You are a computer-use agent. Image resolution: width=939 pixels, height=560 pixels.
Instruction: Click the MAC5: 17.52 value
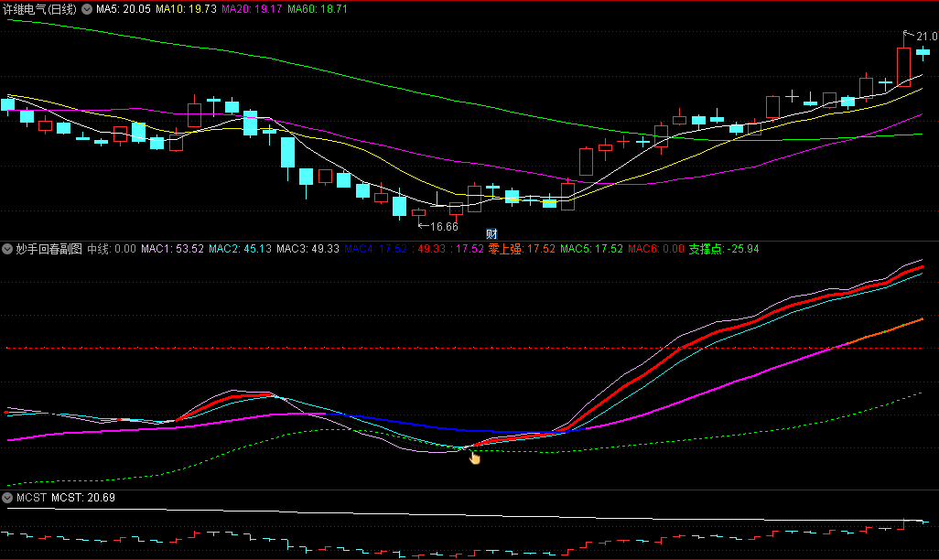591,249
